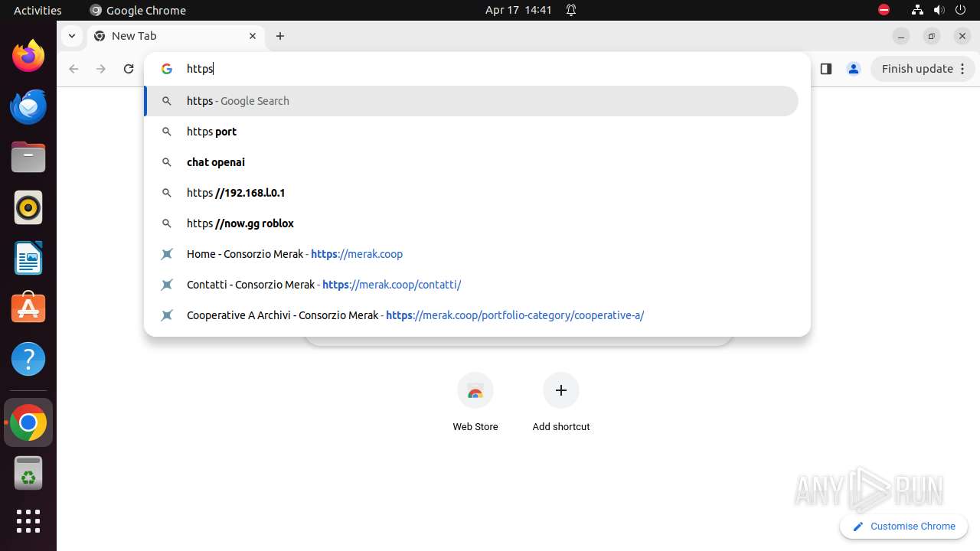Close the New Tab tab

pyautogui.click(x=253, y=36)
